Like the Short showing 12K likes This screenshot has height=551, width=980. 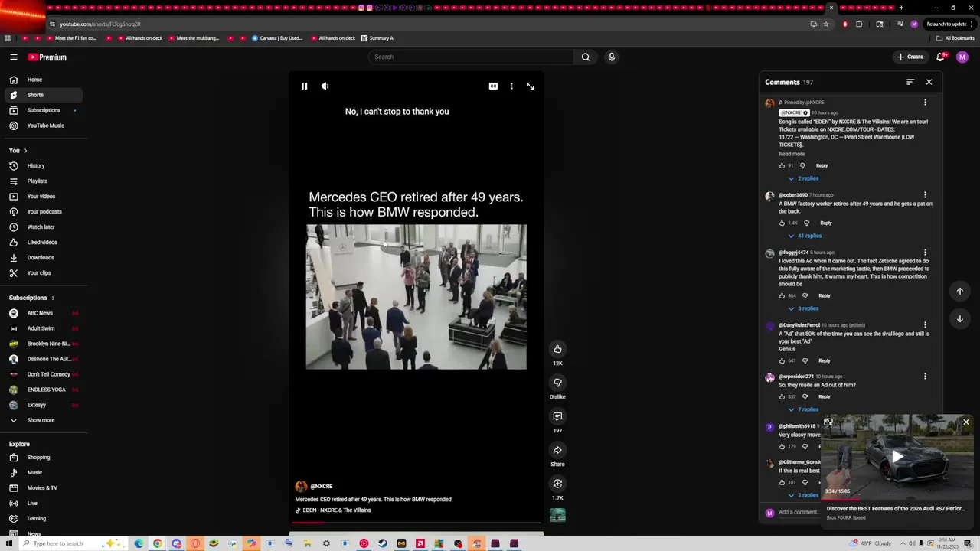pos(557,349)
